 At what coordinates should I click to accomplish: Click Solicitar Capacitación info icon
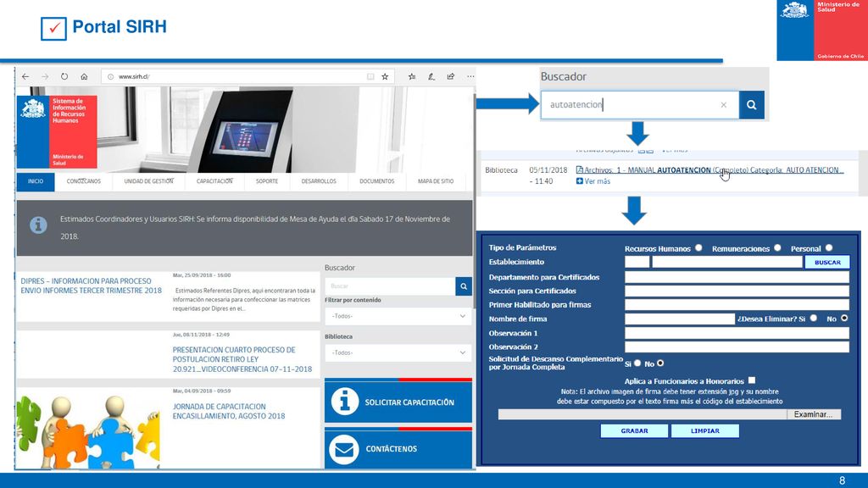[x=344, y=402]
